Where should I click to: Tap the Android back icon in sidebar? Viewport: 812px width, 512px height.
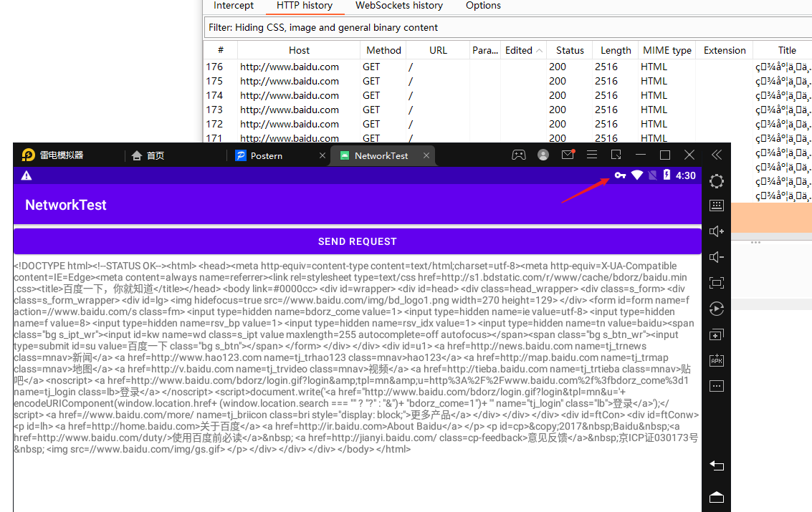coord(716,466)
